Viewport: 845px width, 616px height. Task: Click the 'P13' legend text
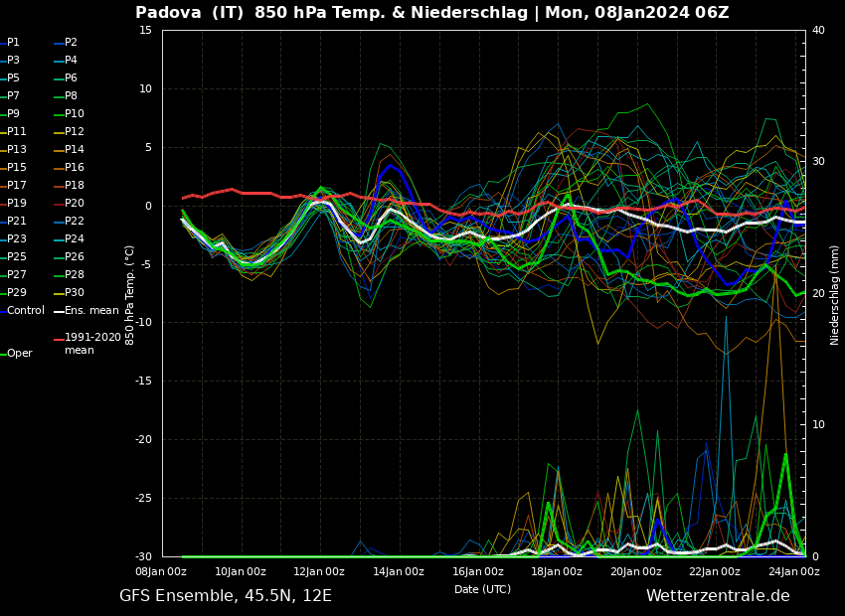(17, 149)
